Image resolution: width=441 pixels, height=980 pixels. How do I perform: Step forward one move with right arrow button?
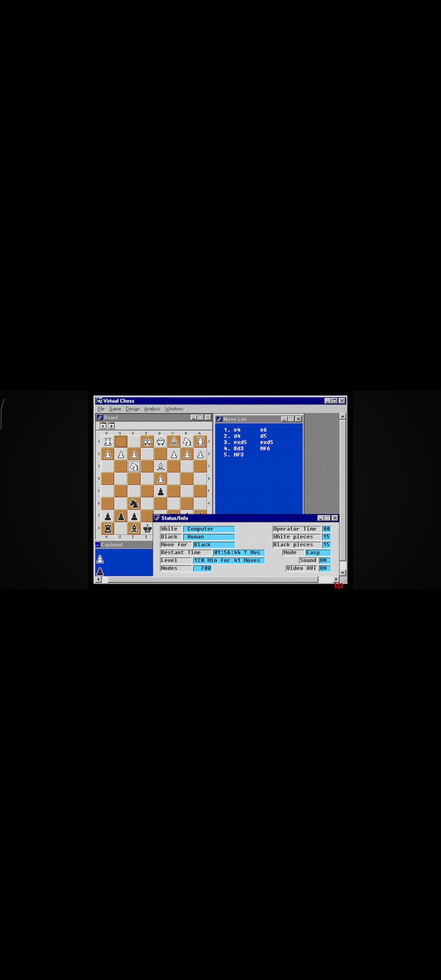[x=111, y=426]
